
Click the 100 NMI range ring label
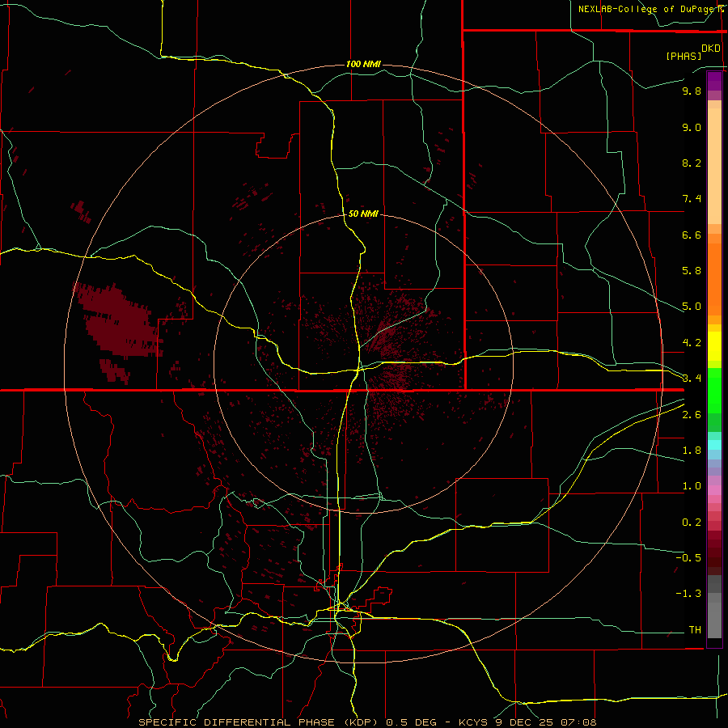pyautogui.click(x=363, y=64)
